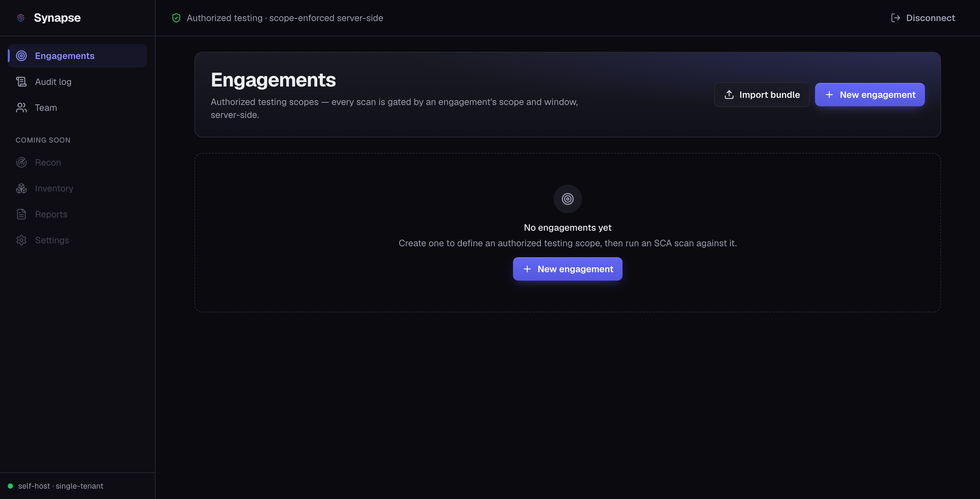Viewport: 980px width, 499px height.
Task: Click the Inventory boxes icon
Action: click(21, 188)
